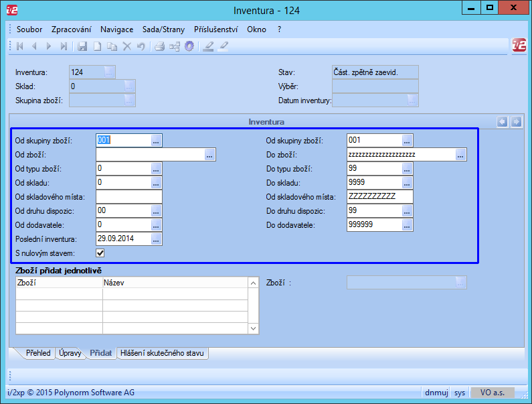Open lookup for right Od skupiny zboží
532x404 pixels.
click(407, 140)
